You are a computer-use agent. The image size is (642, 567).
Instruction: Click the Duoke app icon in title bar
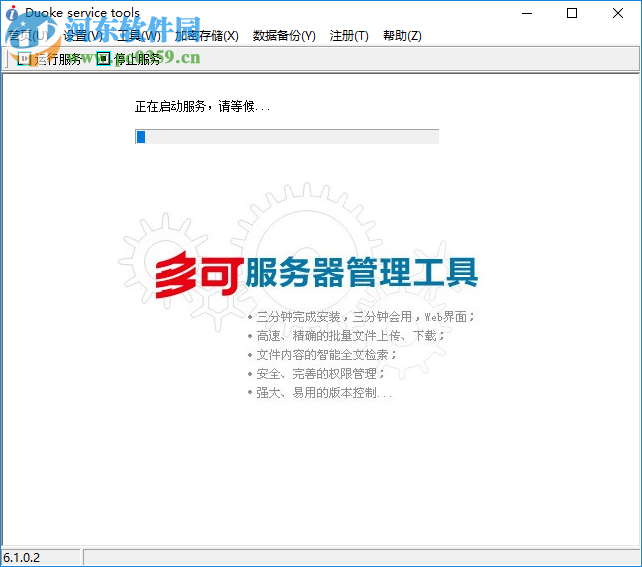tap(12, 13)
